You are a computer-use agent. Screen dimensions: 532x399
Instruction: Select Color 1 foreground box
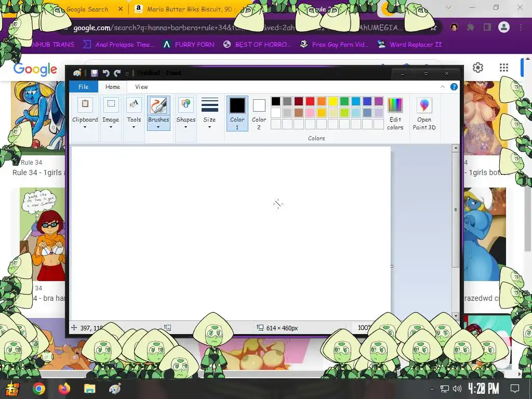[x=237, y=114]
